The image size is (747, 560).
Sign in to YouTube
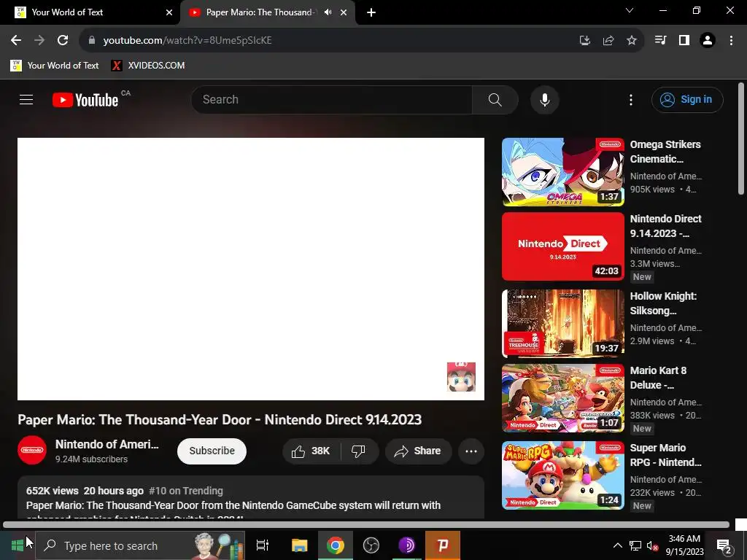[x=687, y=99]
